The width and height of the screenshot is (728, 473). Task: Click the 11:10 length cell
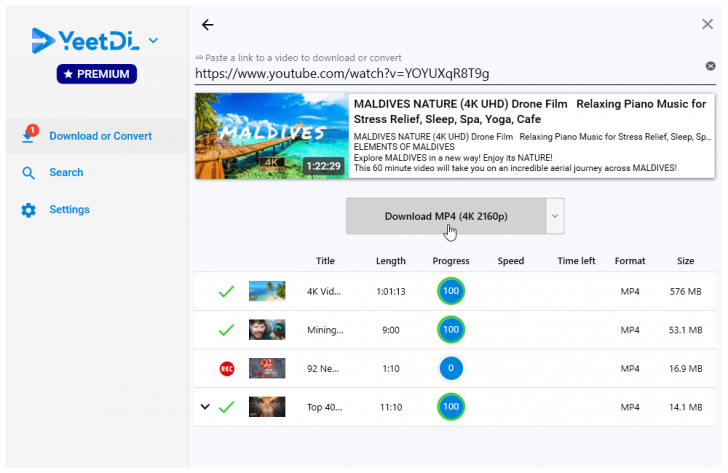390,407
